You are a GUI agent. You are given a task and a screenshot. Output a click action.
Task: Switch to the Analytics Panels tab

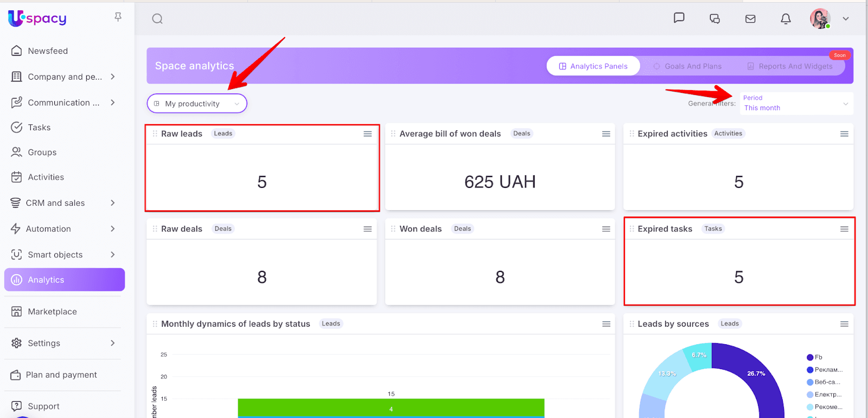pos(593,66)
